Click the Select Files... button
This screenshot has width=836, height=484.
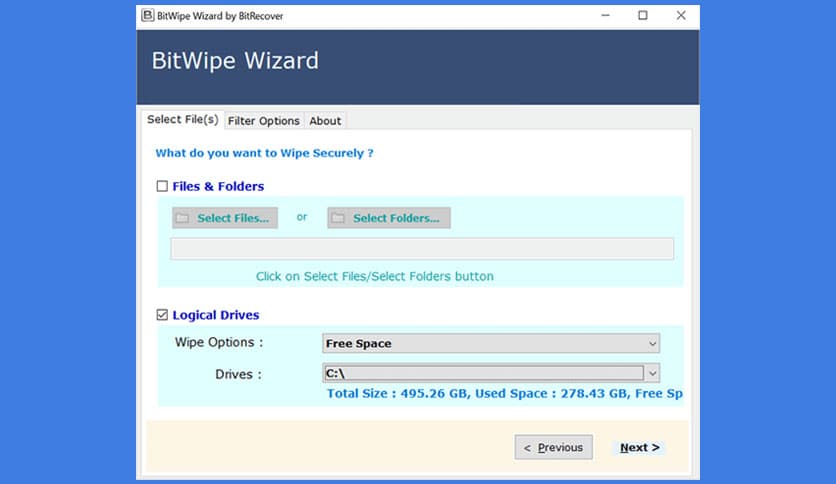[x=225, y=218]
